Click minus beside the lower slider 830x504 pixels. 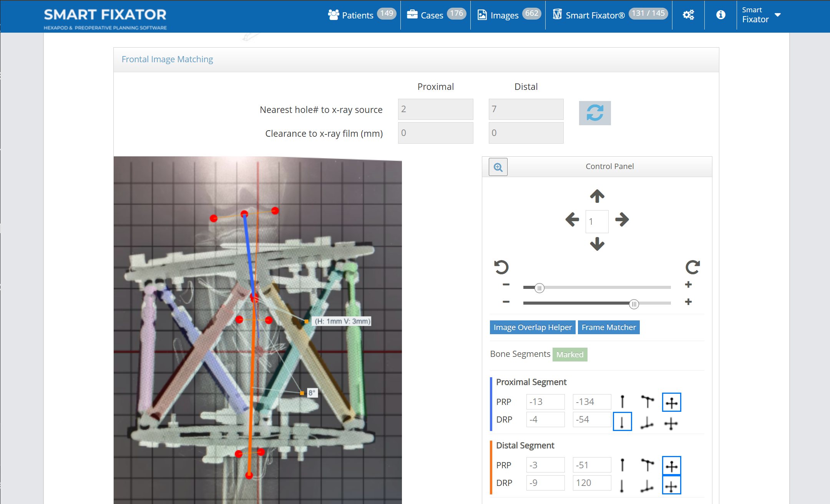[x=506, y=302]
